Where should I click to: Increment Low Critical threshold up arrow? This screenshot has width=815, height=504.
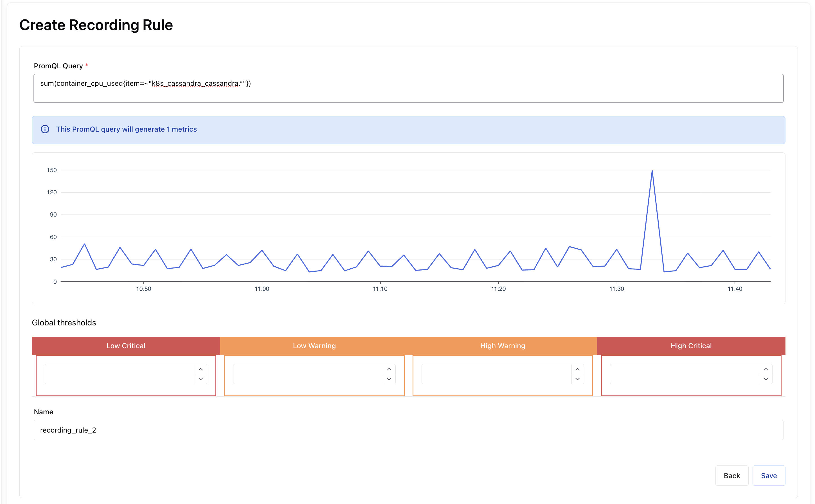pyautogui.click(x=201, y=369)
